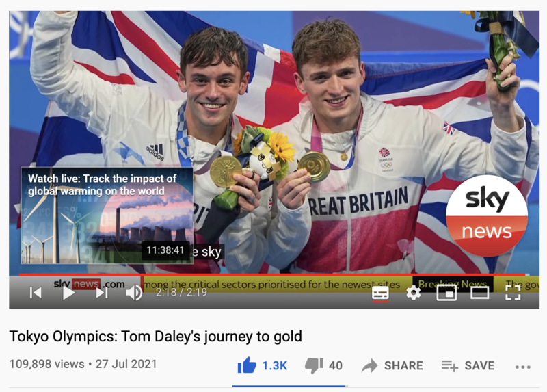
Task: Open the player settings gear
Action: point(414,293)
